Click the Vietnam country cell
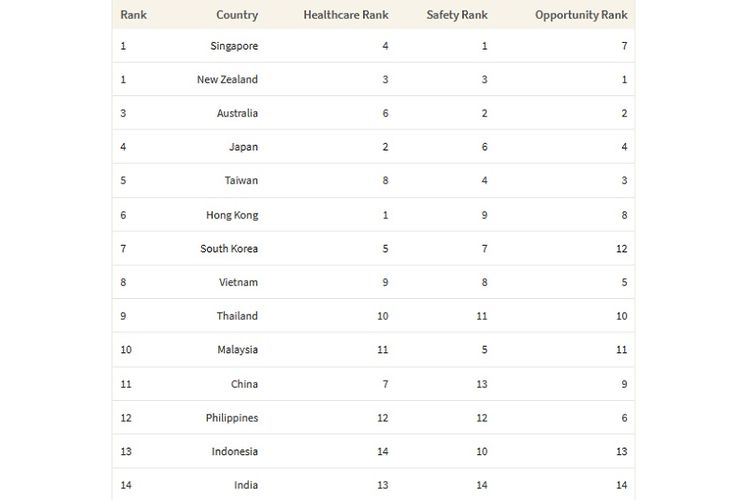 [238, 282]
